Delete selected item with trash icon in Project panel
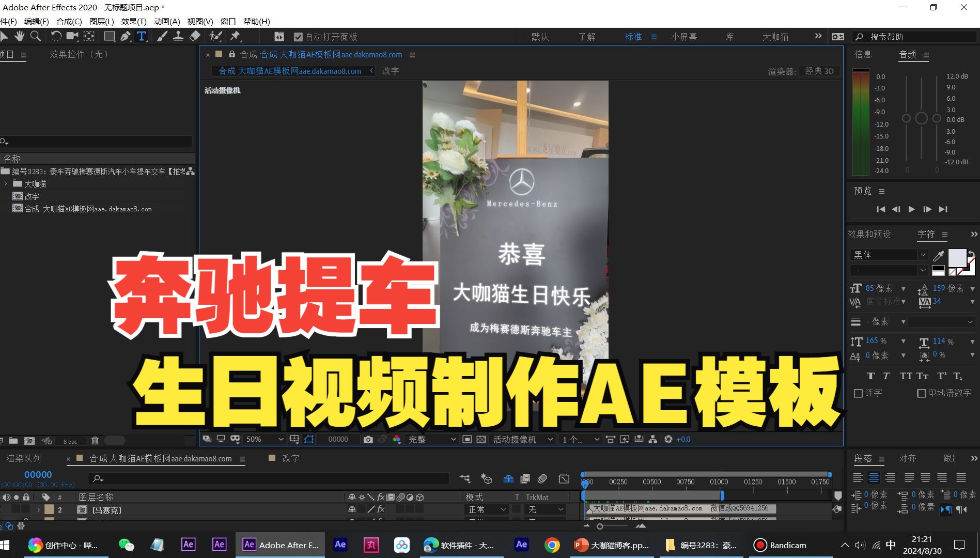The width and height of the screenshot is (980, 558). point(95,441)
